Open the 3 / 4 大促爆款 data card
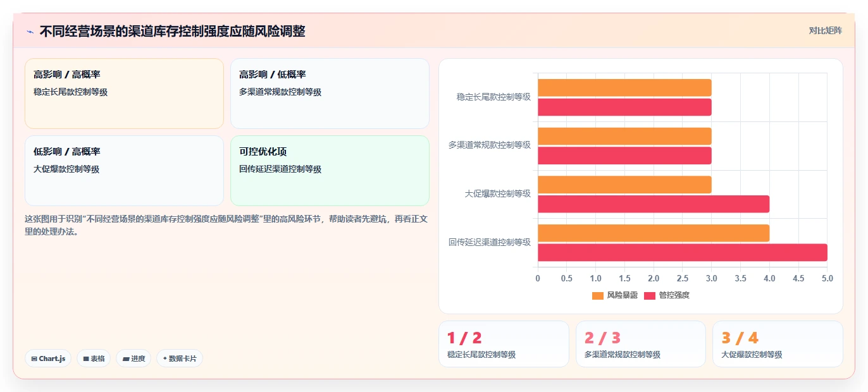 pyautogui.click(x=778, y=344)
